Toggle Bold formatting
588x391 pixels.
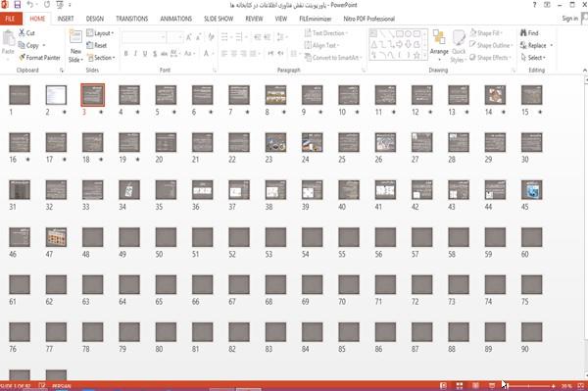point(126,54)
